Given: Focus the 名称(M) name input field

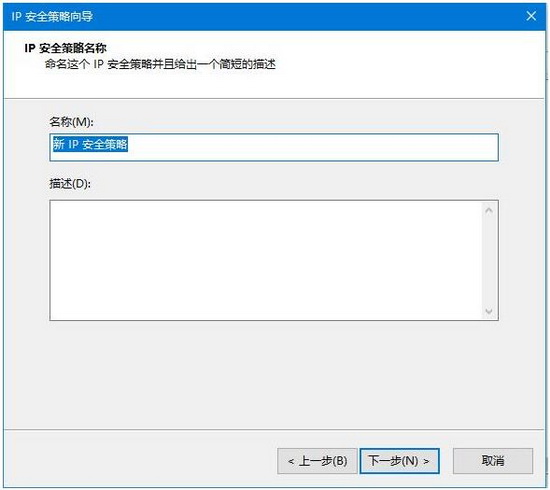Looking at the screenshot, I should 274,147.
